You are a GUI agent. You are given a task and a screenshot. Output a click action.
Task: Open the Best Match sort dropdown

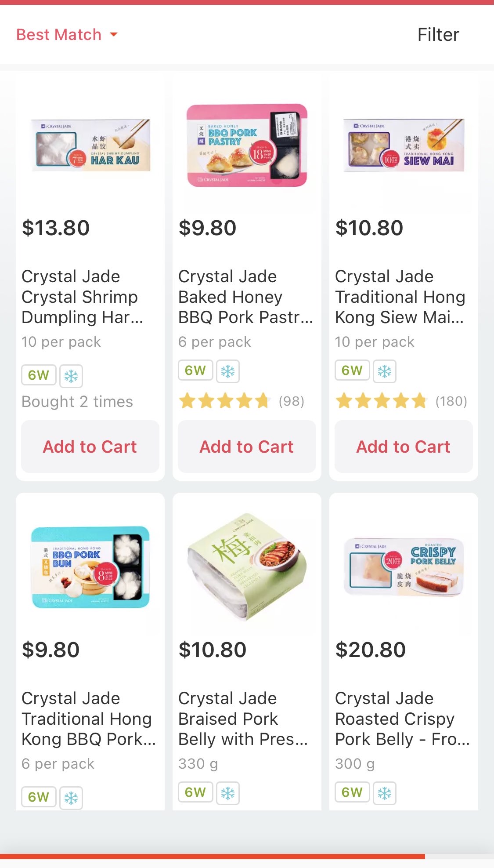[67, 35]
